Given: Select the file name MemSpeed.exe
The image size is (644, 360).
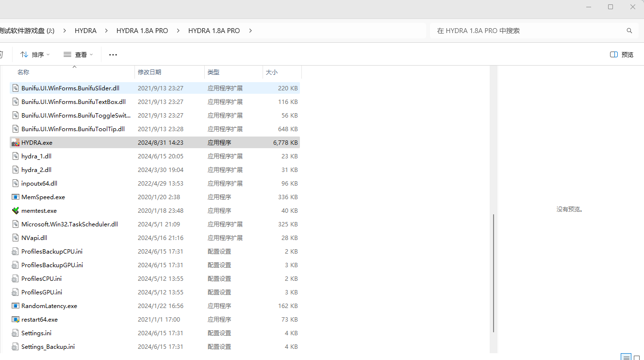Looking at the screenshot, I should point(43,197).
